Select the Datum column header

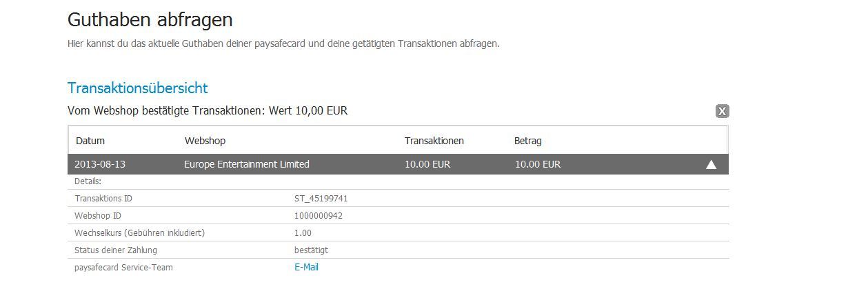pyautogui.click(x=90, y=141)
